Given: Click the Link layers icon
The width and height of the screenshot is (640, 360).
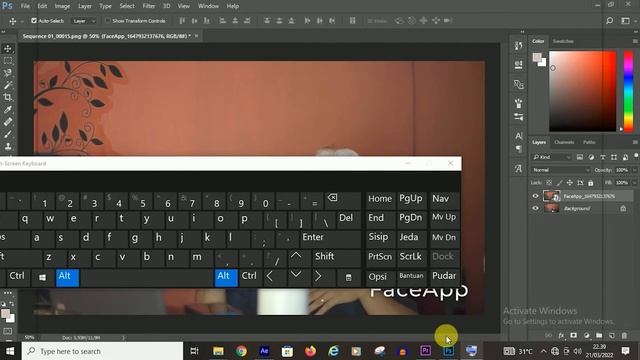Looking at the screenshot, I should click(x=549, y=335).
